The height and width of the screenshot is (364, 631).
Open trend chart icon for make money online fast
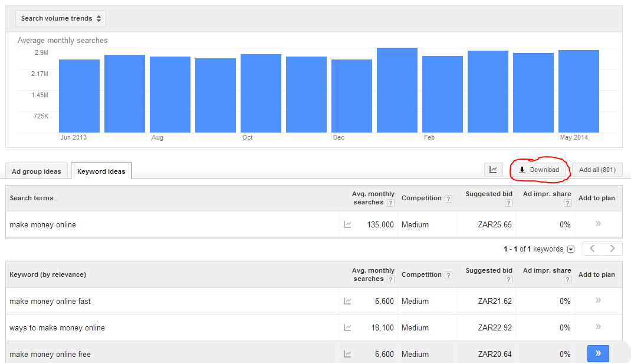(x=347, y=301)
